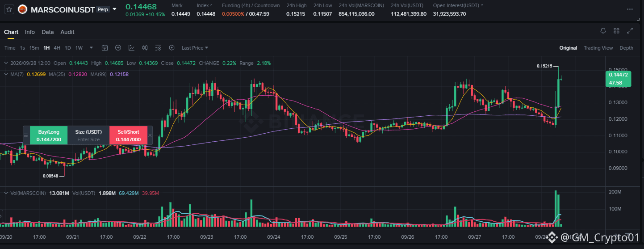Add MARSCOINUSDT to favorites with star icon
Viewport: 644px width, 249px height.
9,9
